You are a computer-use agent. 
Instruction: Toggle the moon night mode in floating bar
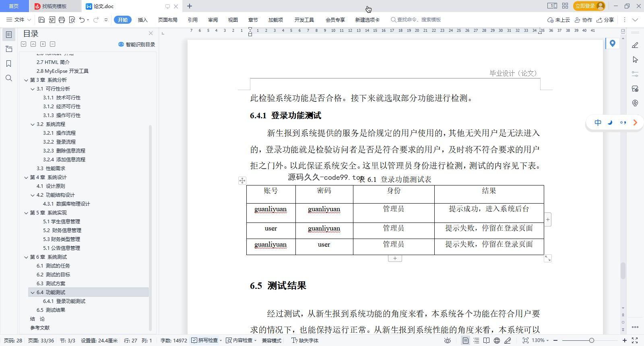point(610,123)
